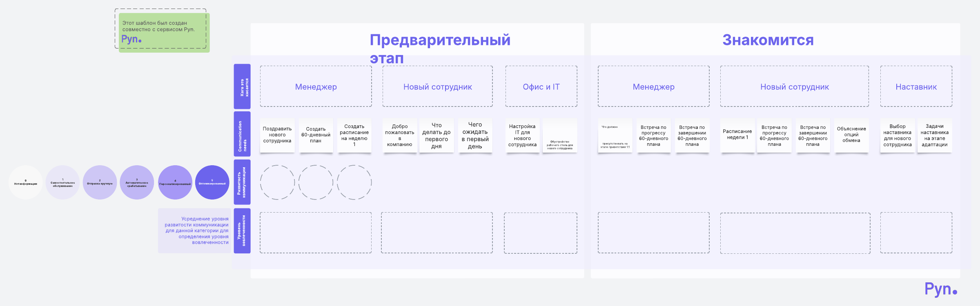Choose the '4 Персонализированный' circle
The width and height of the screenshot is (980, 306).
[x=175, y=182]
